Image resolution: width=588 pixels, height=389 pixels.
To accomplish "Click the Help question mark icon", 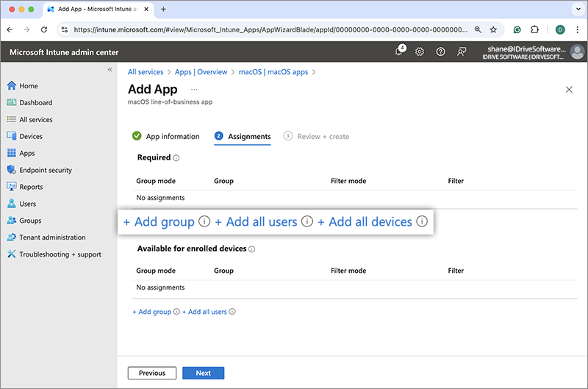I will 440,51.
